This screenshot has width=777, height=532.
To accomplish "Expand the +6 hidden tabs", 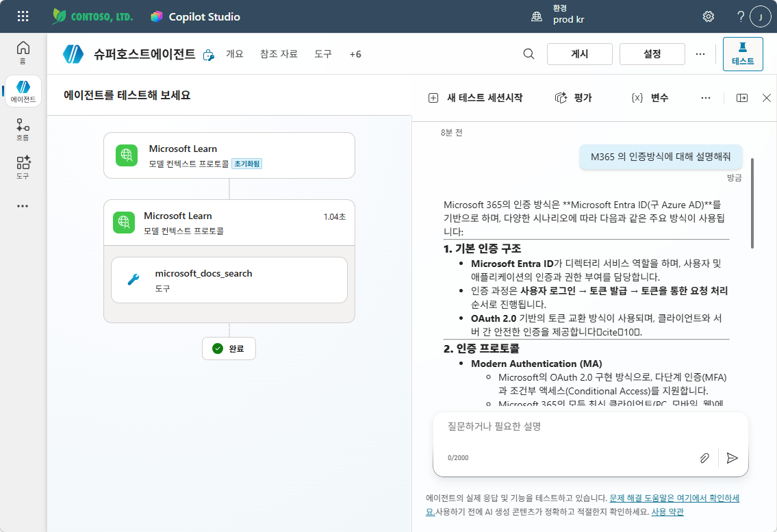I will (x=355, y=54).
